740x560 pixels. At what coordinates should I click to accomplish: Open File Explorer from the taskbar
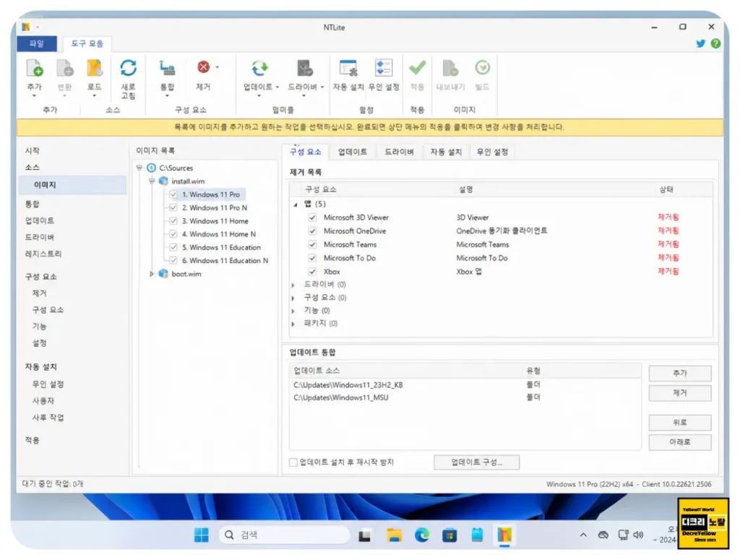coord(394,535)
